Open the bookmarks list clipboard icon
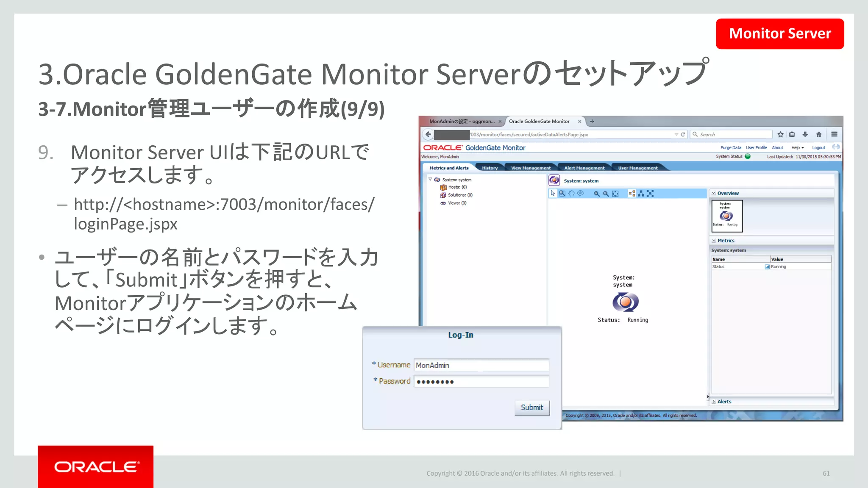Image resolution: width=868 pixels, height=488 pixels. pyautogui.click(x=792, y=134)
